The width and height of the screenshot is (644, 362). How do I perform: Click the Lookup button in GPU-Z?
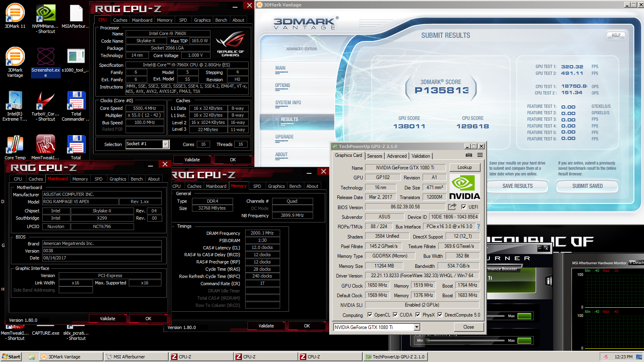coord(464,168)
